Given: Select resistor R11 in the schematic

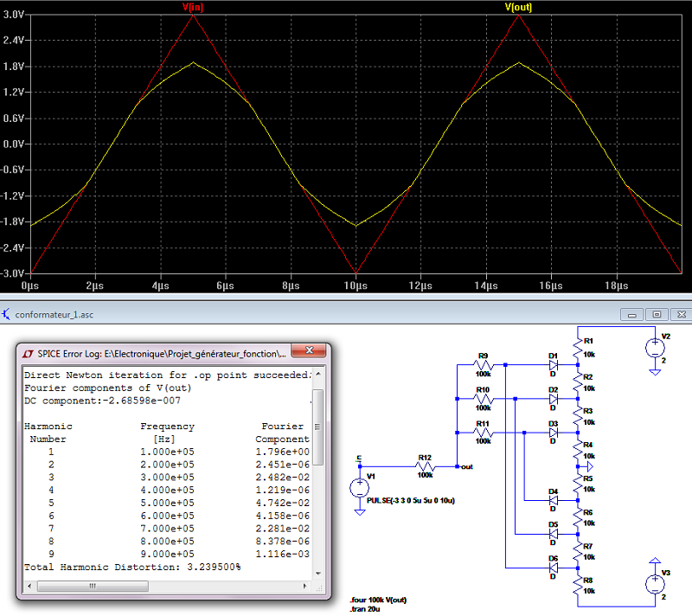Looking at the screenshot, I should coord(484,433).
